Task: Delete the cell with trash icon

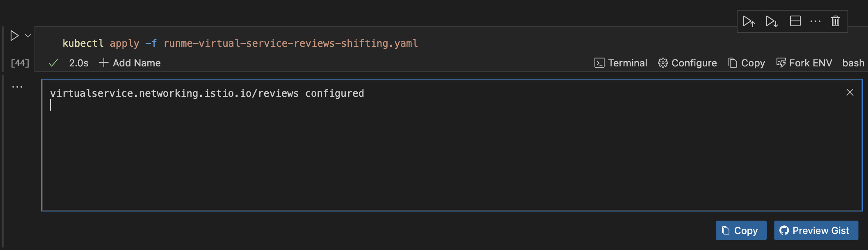Action: 836,21
